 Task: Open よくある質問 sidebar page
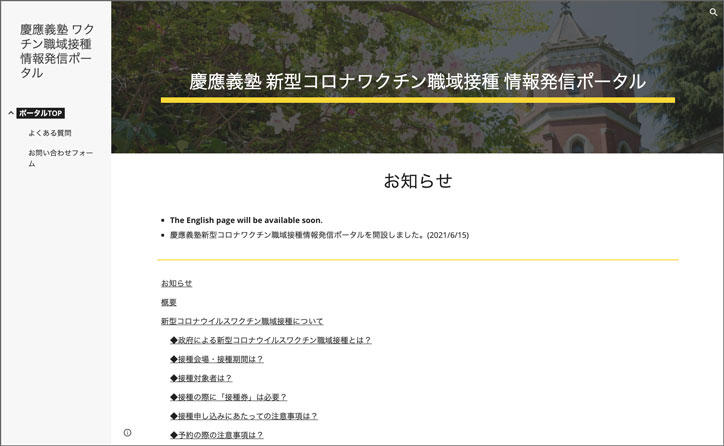pos(50,133)
